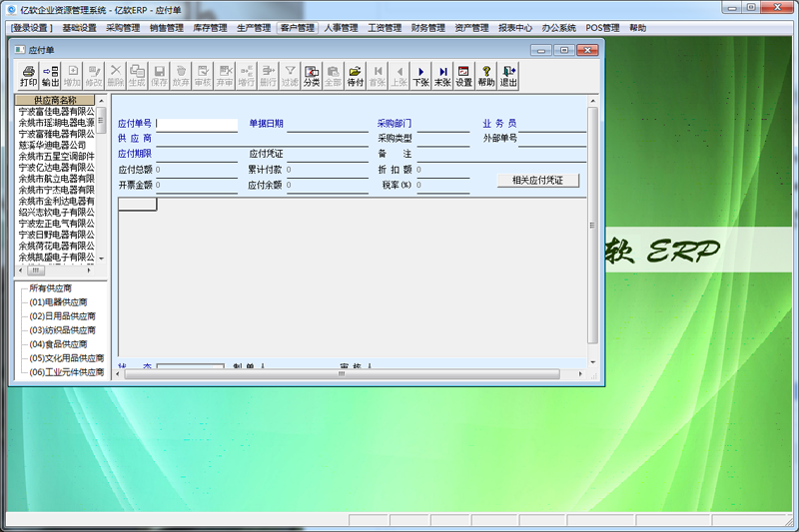This screenshot has height=532, width=799.
Task: Choose 所有供应商 in supplier tree
Action: tap(50, 288)
